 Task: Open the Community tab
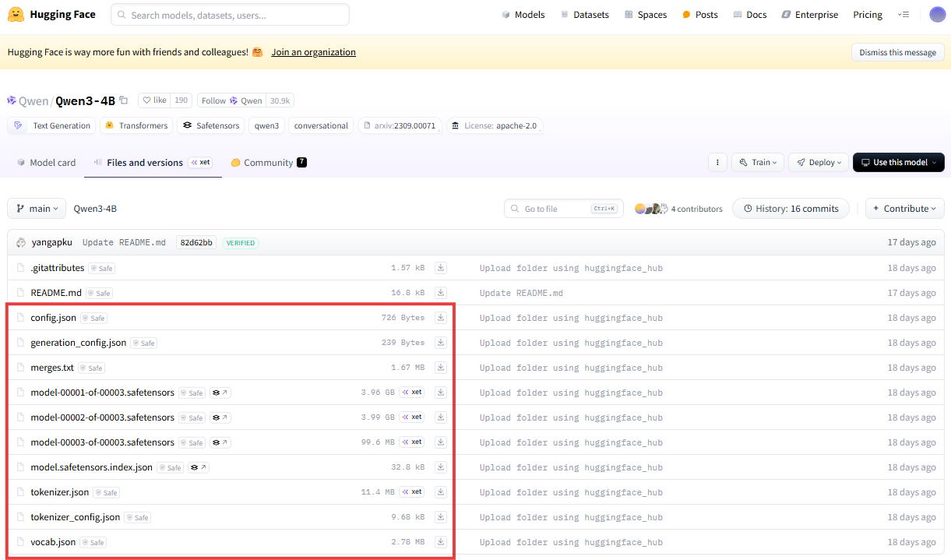pos(268,163)
